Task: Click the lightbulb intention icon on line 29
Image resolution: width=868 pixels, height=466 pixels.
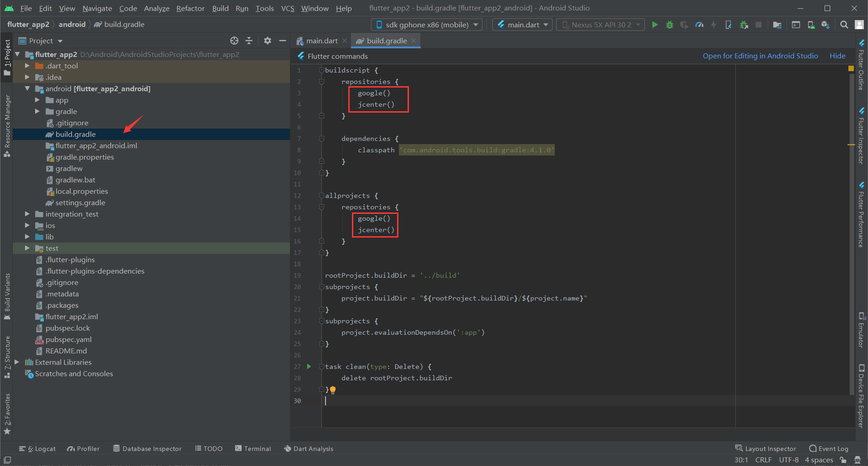Action: (333, 390)
